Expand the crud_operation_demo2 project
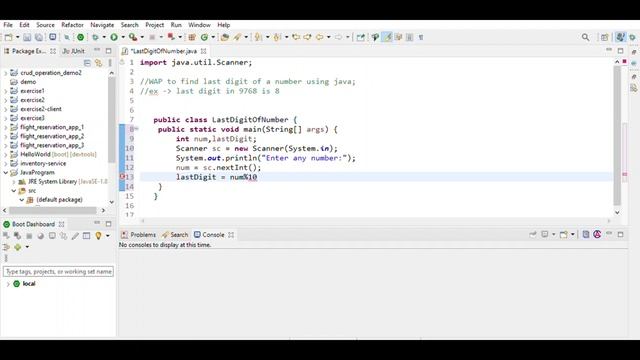The width and height of the screenshot is (640, 360). pos(6,73)
